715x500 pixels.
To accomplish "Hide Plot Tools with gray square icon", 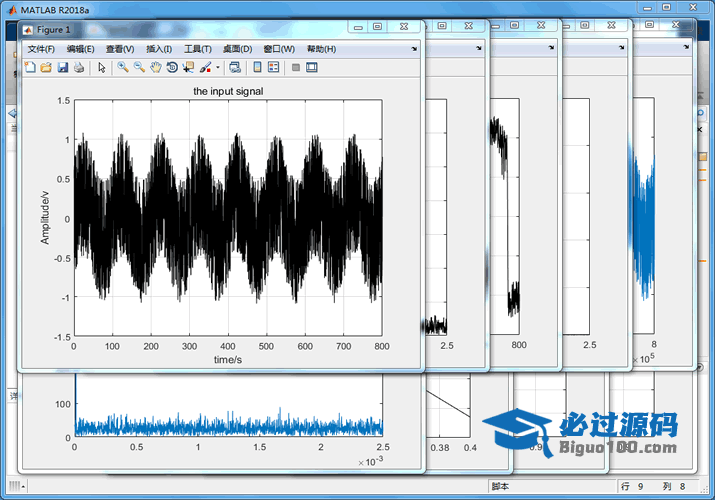I will 296,67.
